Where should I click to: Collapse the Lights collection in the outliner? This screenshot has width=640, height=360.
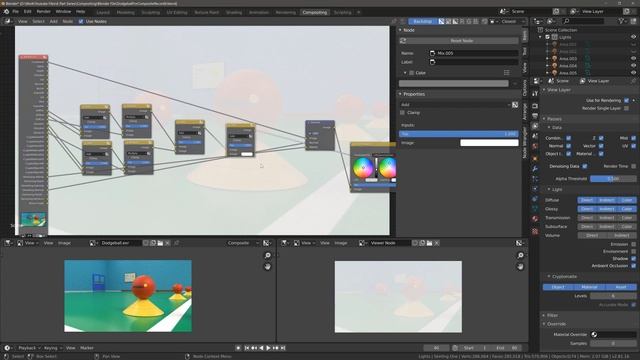click(541, 37)
